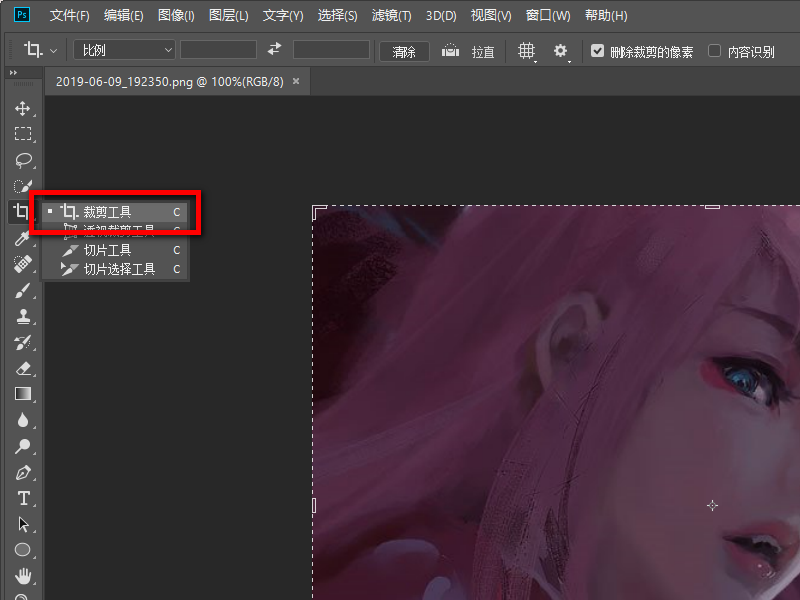Open the 选择(S) menu
The height and width of the screenshot is (600, 800).
(x=337, y=15)
